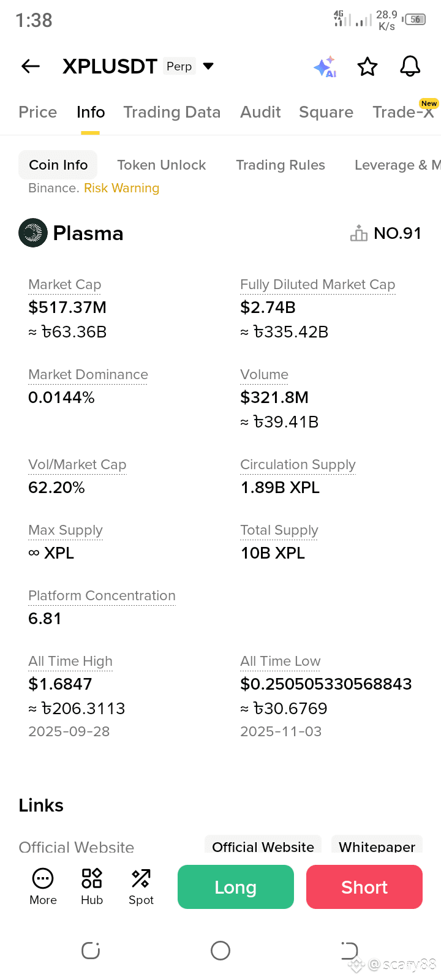This screenshot has height=980, width=441.
Task: Tap the back arrow icon
Action: click(x=31, y=66)
